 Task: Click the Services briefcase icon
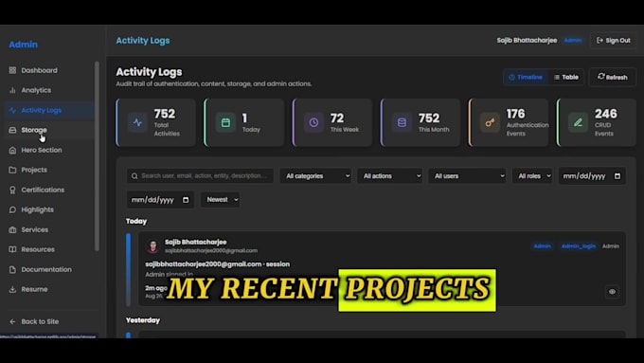pyautogui.click(x=12, y=229)
